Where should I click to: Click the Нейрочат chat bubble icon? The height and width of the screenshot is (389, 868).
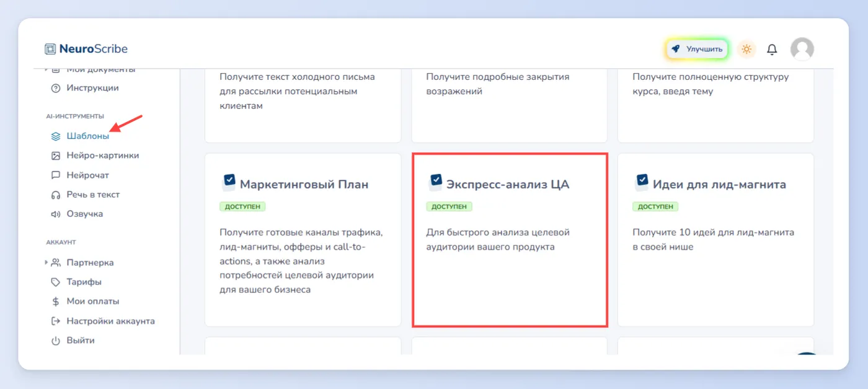pyautogui.click(x=55, y=175)
